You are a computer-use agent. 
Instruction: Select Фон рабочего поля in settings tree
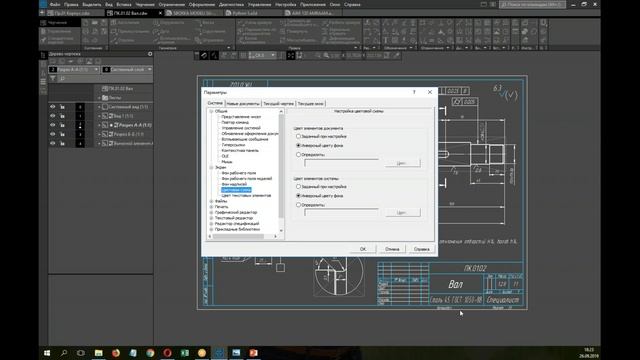tap(239, 173)
